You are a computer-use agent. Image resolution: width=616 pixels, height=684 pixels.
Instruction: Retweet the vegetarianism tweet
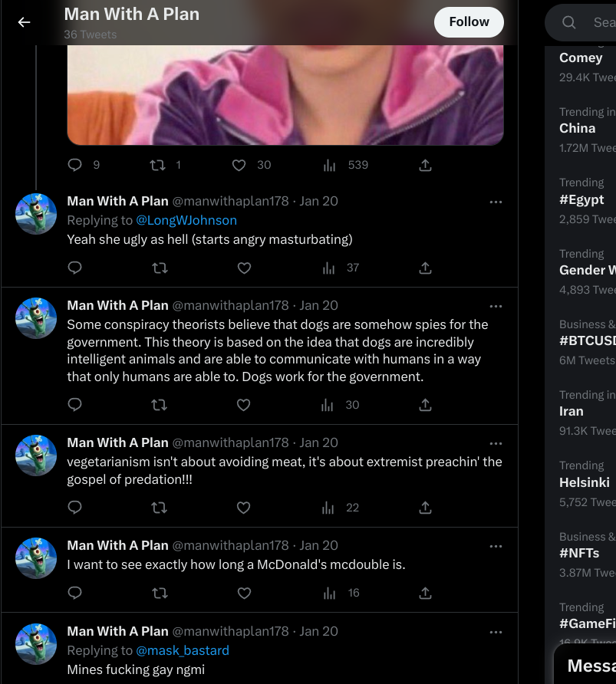coord(160,508)
